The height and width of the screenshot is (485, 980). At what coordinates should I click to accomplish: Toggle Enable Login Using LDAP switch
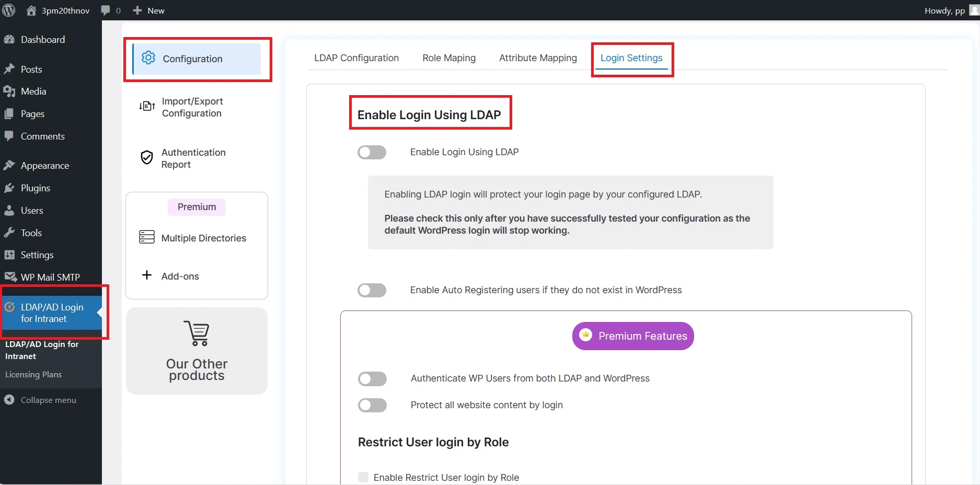click(x=372, y=152)
